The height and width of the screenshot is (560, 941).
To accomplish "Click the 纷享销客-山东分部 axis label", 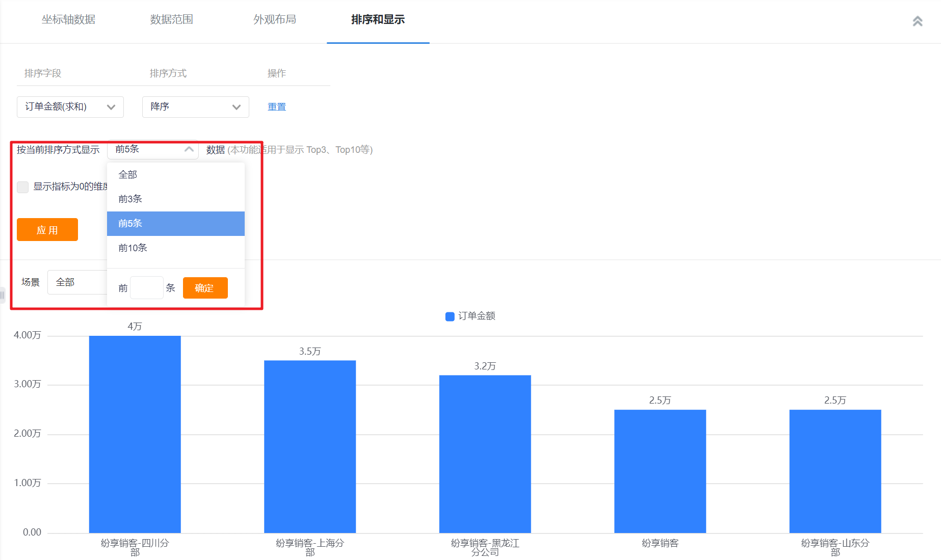I will coord(835,548).
